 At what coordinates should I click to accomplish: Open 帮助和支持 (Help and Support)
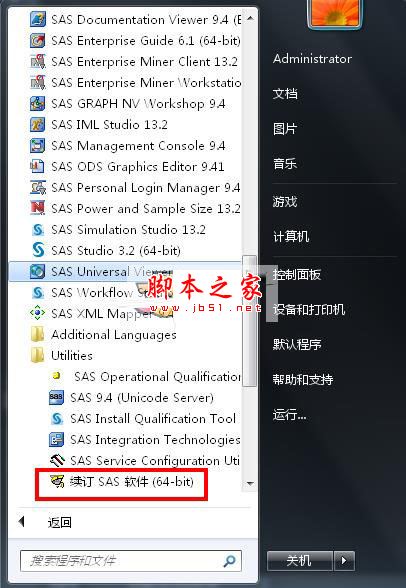(x=303, y=380)
